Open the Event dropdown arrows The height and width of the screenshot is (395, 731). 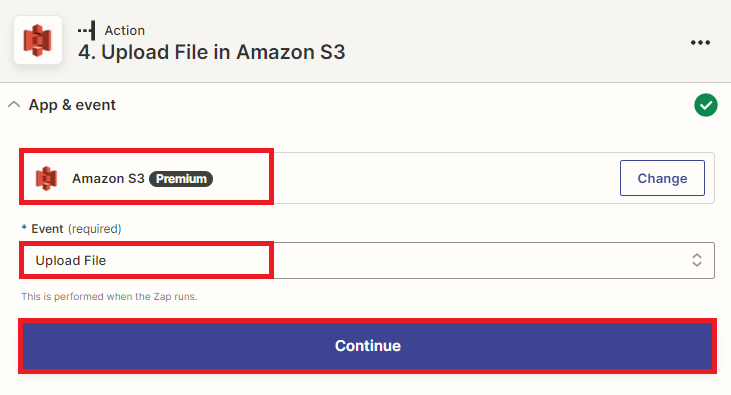tap(697, 260)
